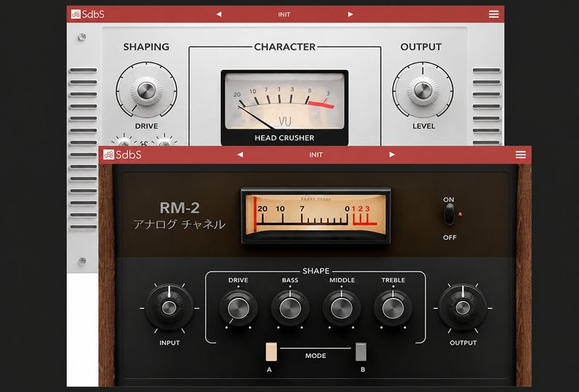Click the RM-2 VU meter display

point(316,215)
